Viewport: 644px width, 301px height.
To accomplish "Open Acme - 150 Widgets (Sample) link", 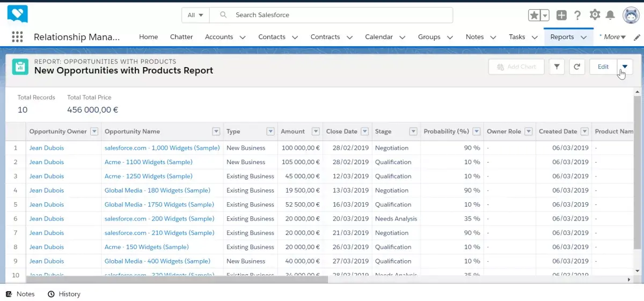I will point(147,247).
